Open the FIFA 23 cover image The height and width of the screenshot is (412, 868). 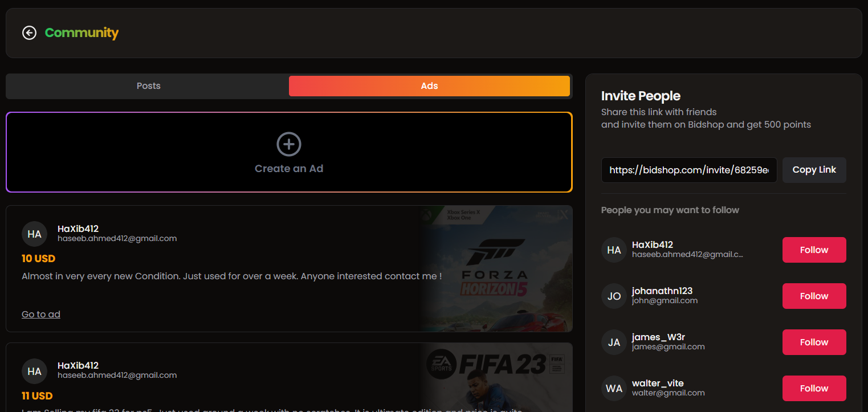point(496,377)
